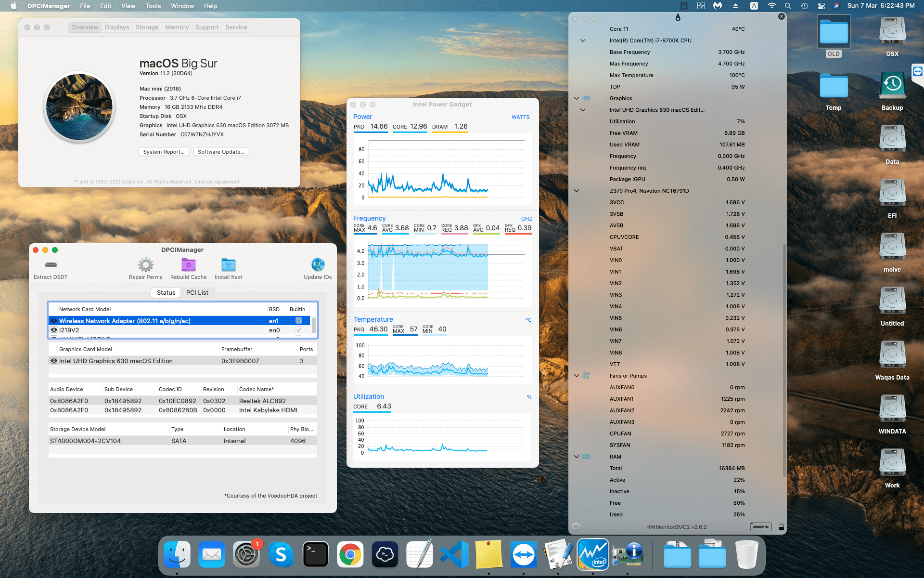Open System Preferences in the Dock
The height and width of the screenshot is (578, 924).
pos(246,554)
